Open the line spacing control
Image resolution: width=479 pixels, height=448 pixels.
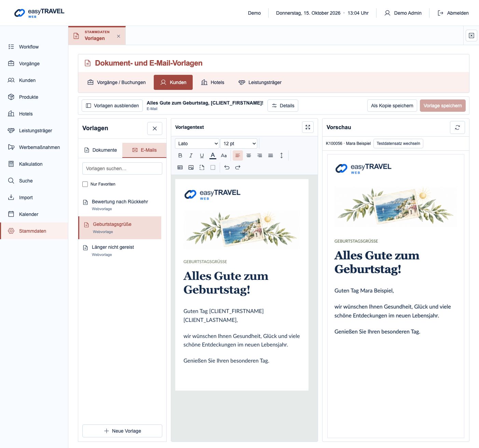pyautogui.click(x=282, y=155)
